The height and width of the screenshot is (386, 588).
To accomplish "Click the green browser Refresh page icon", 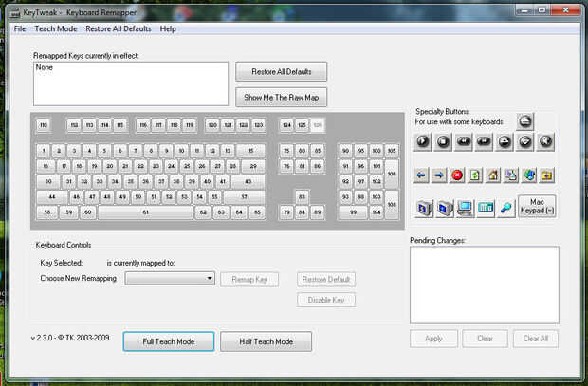I will click(475, 175).
